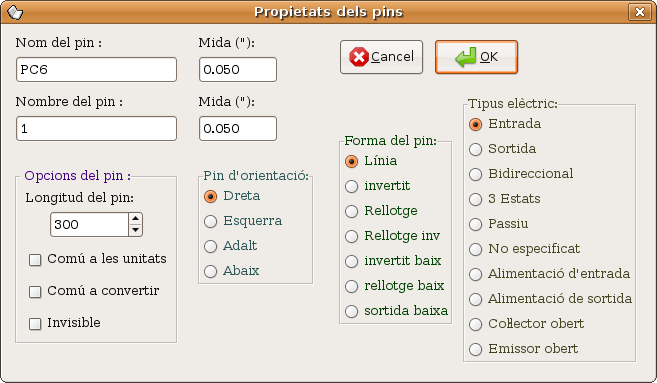Check the Invisible option
Viewport: 657px width, 383px height.
pos(35,324)
